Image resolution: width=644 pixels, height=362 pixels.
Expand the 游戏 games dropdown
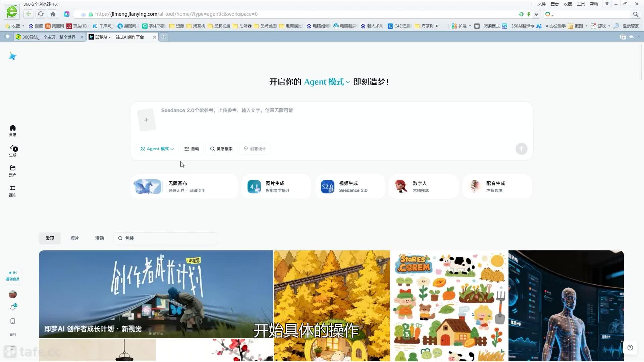coord(609,26)
